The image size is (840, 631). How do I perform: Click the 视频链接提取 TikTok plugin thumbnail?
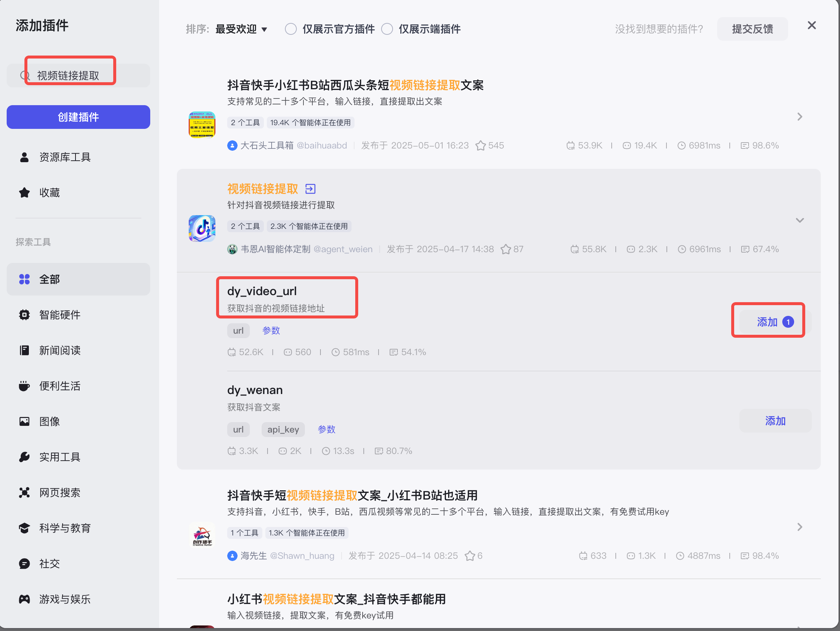(x=202, y=228)
